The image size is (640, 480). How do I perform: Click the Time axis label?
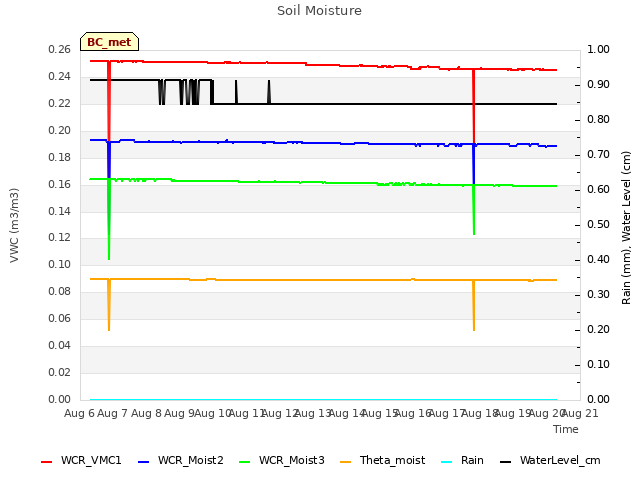566,429
